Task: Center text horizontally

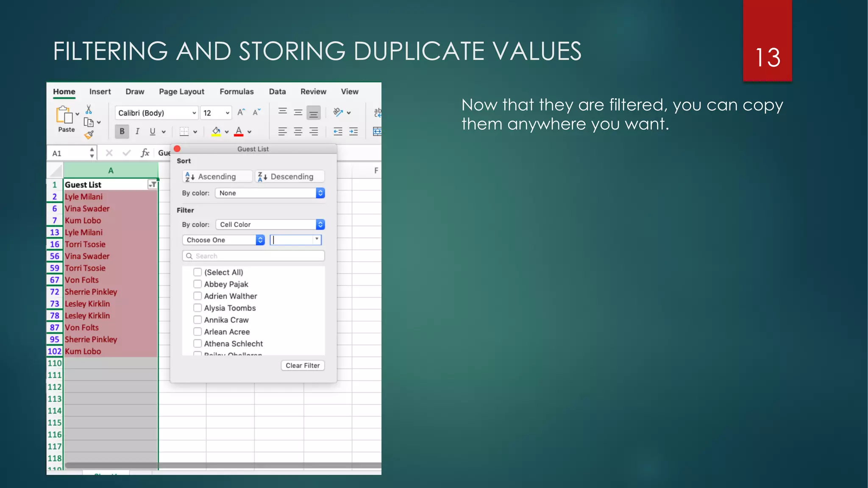Action: (298, 131)
